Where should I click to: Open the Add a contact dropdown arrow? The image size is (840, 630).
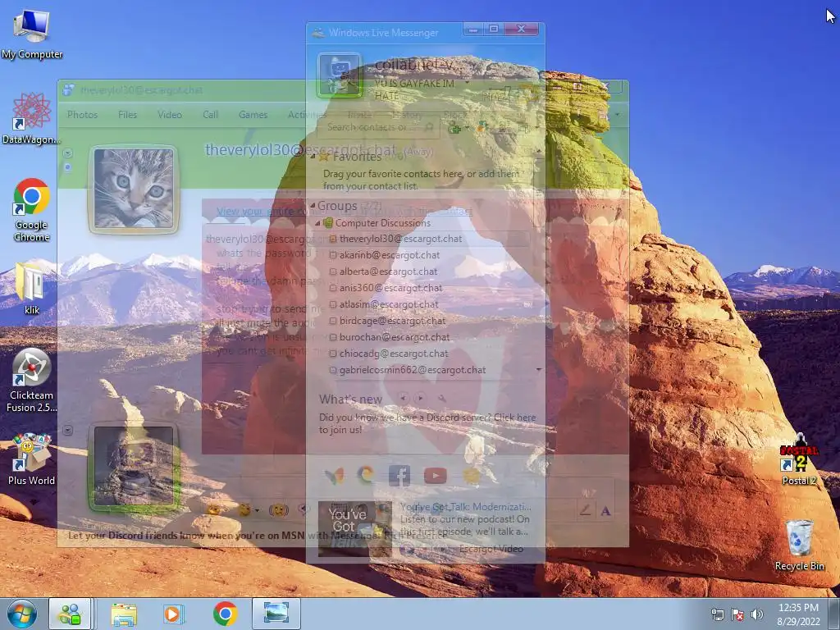pos(467,128)
